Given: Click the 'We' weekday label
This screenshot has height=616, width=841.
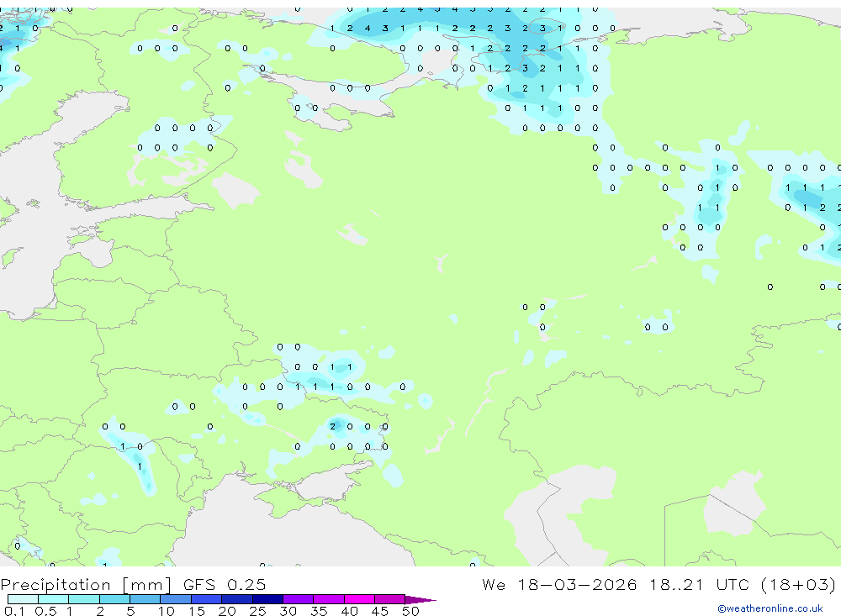Looking at the screenshot, I should 494,584.
